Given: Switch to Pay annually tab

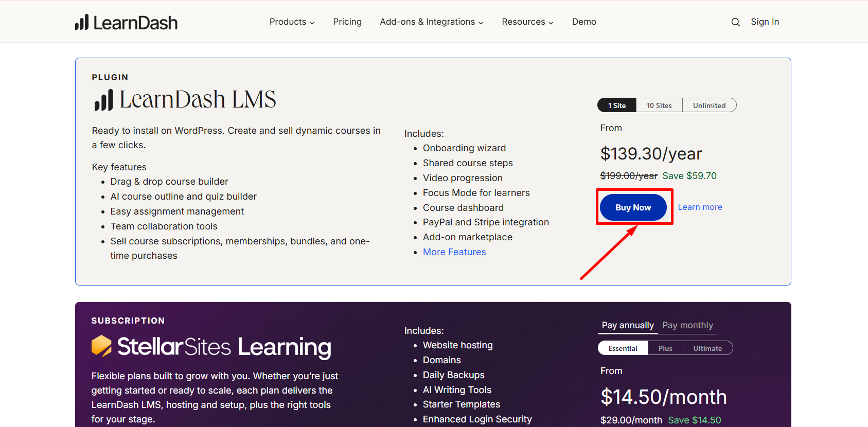Looking at the screenshot, I should [628, 325].
